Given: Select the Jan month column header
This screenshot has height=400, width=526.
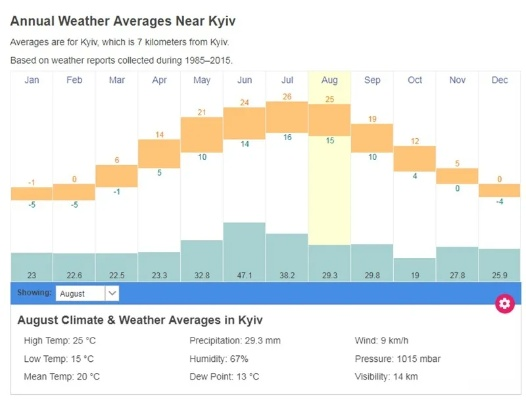Looking at the screenshot, I should tap(32, 80).
